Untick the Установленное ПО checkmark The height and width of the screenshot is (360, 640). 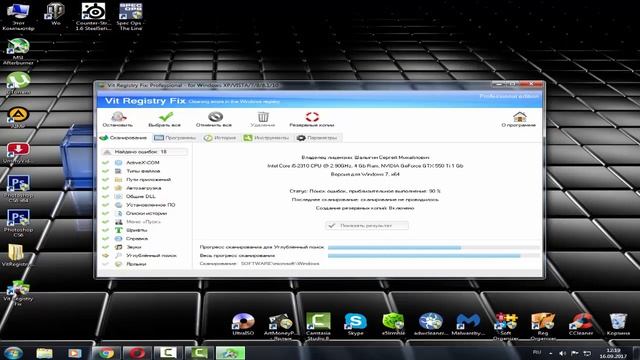point(106,205)
